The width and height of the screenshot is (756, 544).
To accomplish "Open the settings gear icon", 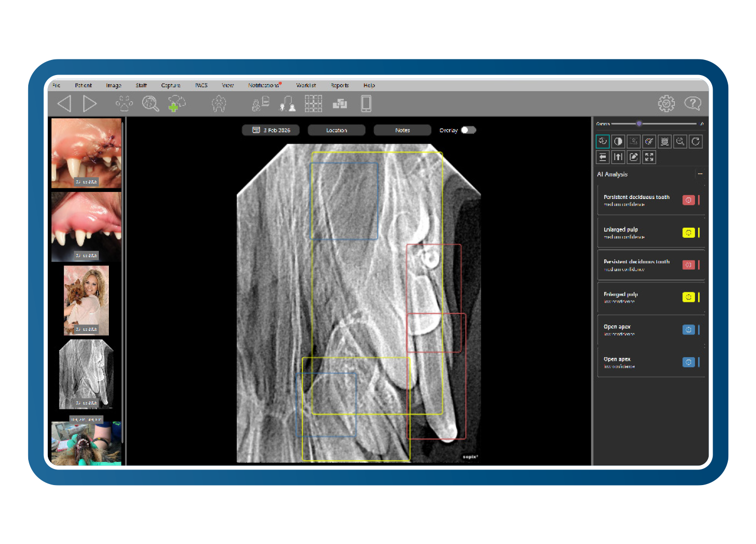I will click(666, 104).
